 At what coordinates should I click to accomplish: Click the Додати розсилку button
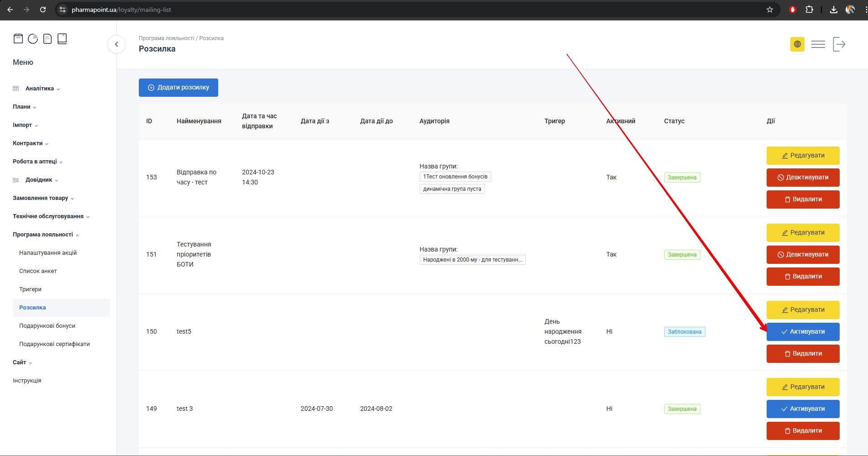[179, 88]
